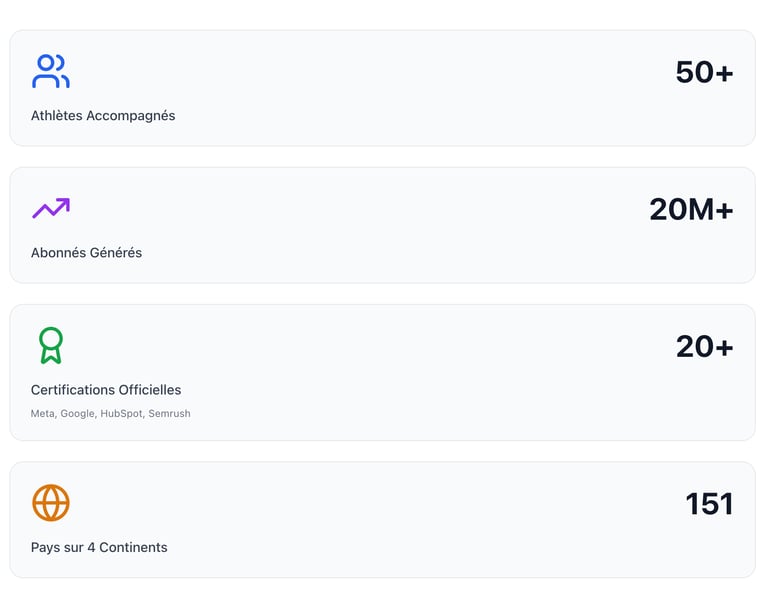768x596 pixels.
Task: Click "Meta" in the certifications subtitle
Action: click(42, 414)
